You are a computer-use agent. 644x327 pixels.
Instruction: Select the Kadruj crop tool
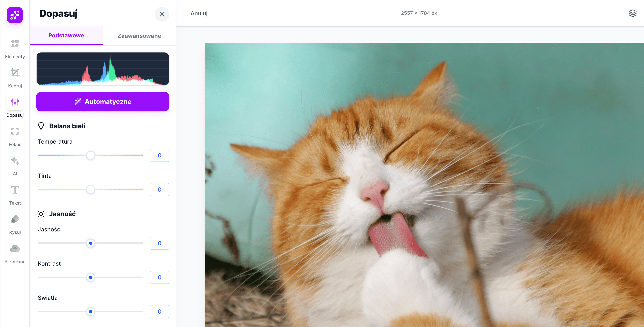[x=15, y=73]
